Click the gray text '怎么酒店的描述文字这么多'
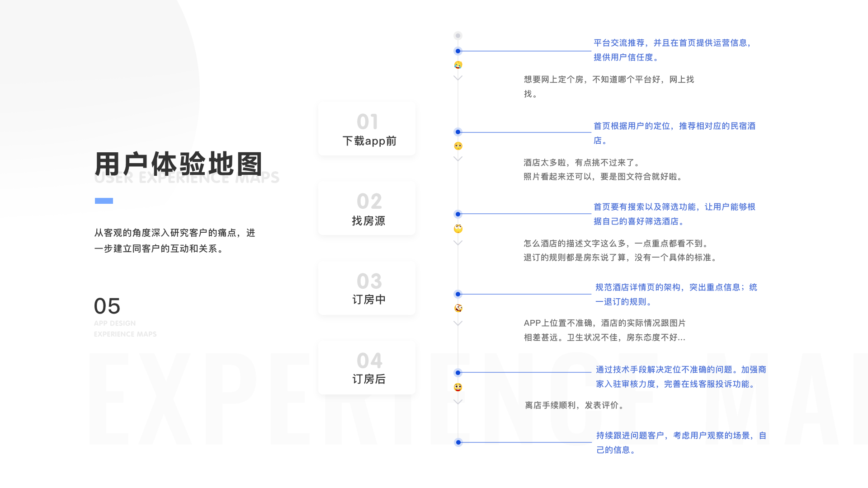This screenshot has width=868, height=488. [x=575, y=244]
